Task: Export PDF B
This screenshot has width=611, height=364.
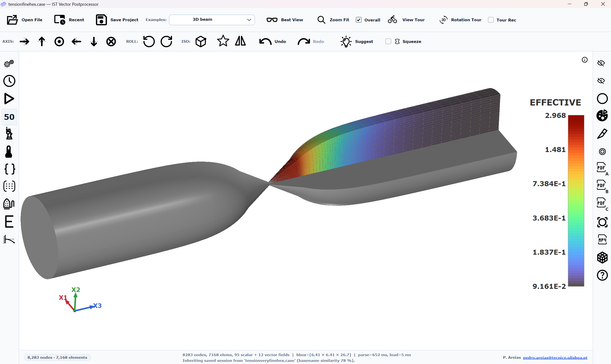Action: pyautogui.click(x=602, y=186)
